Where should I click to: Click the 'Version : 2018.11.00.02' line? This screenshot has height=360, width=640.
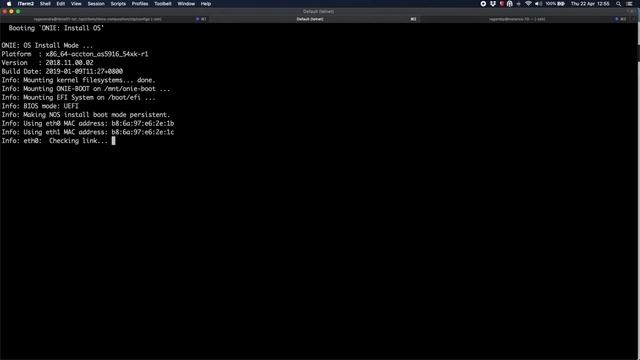tap(47, 62)
